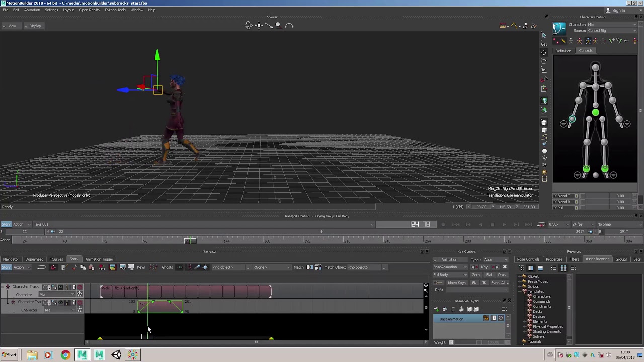The width and height of the screenshot is (644, 362).
Task: Click the tree view icon in Asset Browser
Action: (522, 268)
